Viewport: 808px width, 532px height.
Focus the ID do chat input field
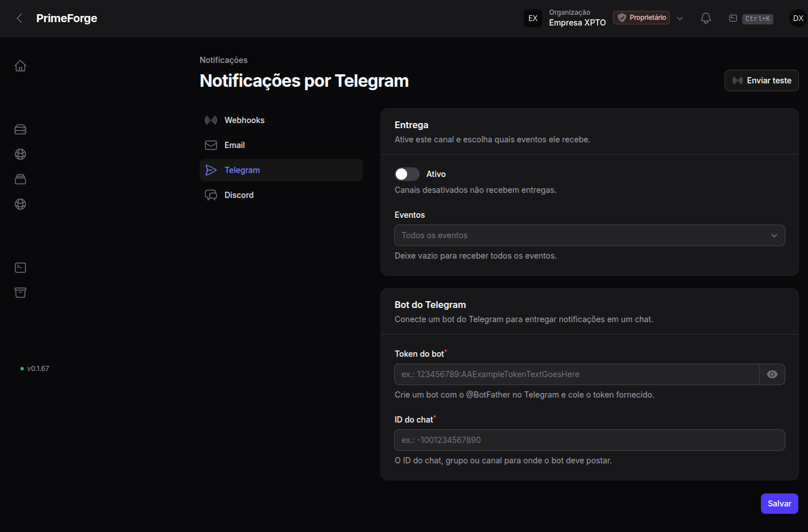590,440
